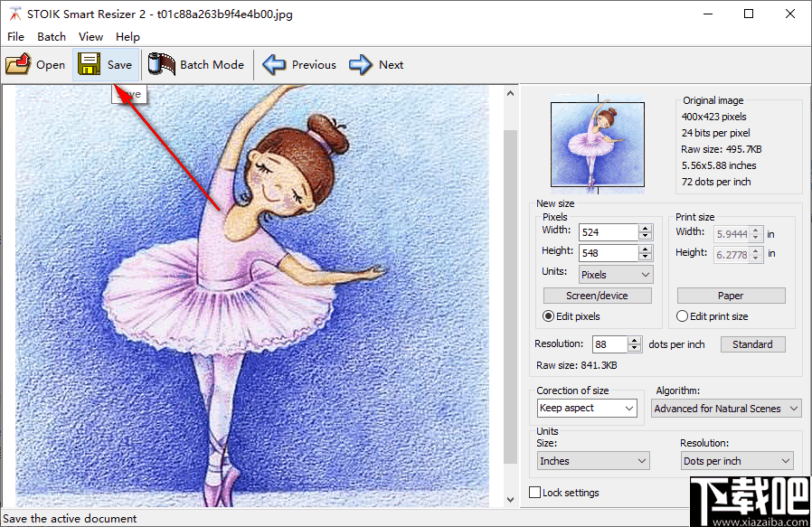Select Edit pixels radio button

(x=549, y=316)
